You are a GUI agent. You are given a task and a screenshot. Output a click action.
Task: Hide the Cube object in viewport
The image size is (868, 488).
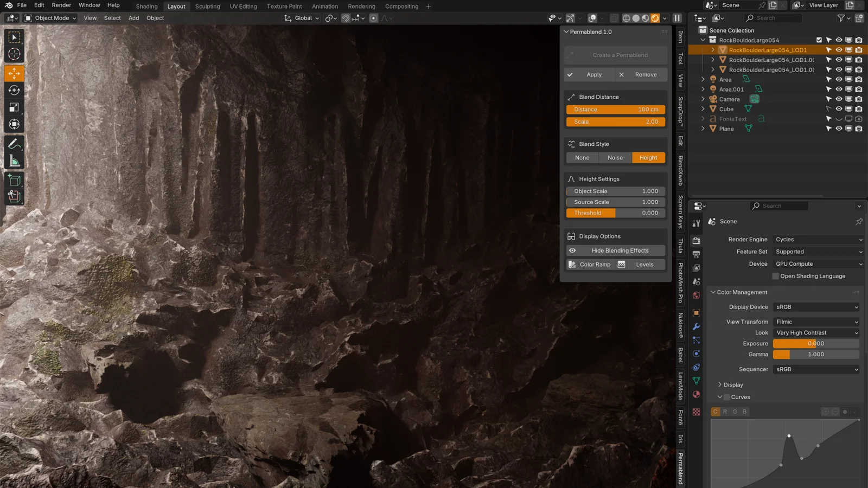point(839,109)
